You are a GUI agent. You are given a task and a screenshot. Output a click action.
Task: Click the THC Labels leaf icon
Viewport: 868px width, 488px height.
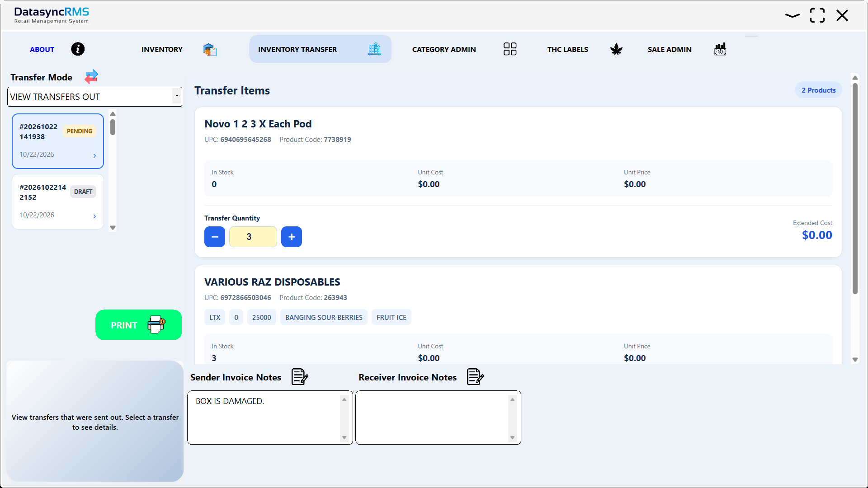pyautogui.click(x=616, y=49)
